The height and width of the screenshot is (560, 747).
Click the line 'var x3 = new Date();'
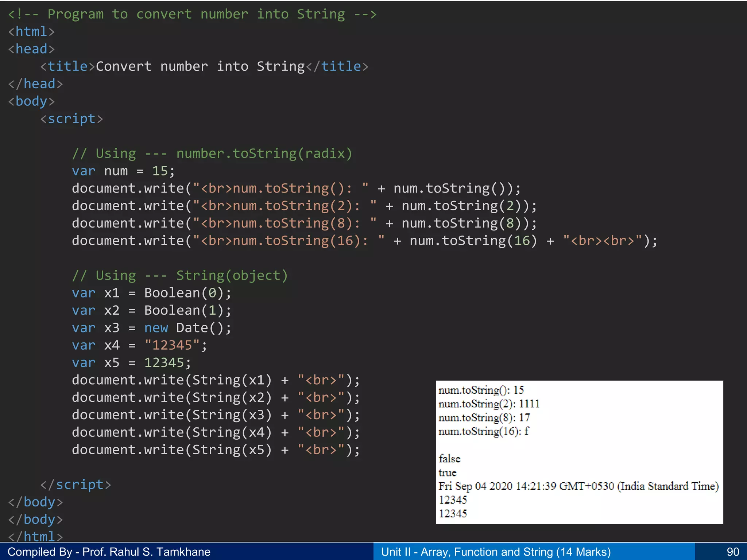point(152,328)
